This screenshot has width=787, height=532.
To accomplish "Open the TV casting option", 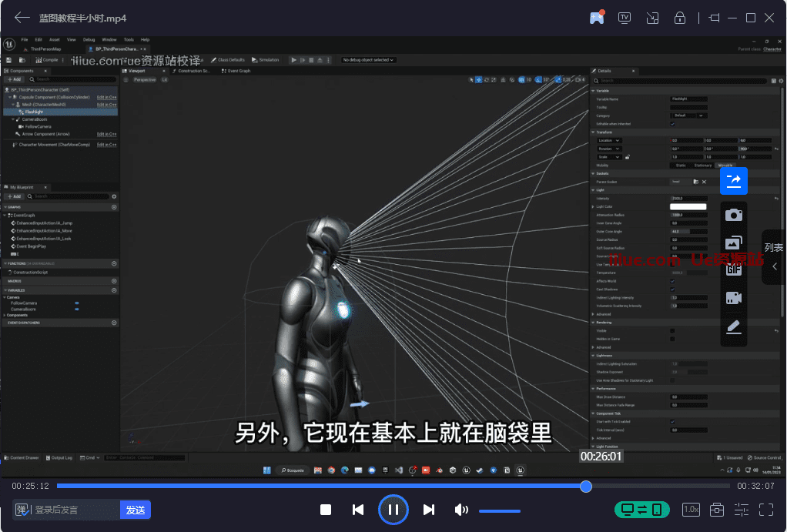I will pyautogui.click(x=625, y=18).
